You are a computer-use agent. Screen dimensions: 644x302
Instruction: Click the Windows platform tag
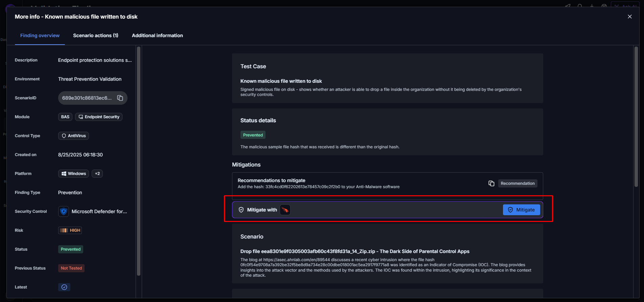pos(73,174)
